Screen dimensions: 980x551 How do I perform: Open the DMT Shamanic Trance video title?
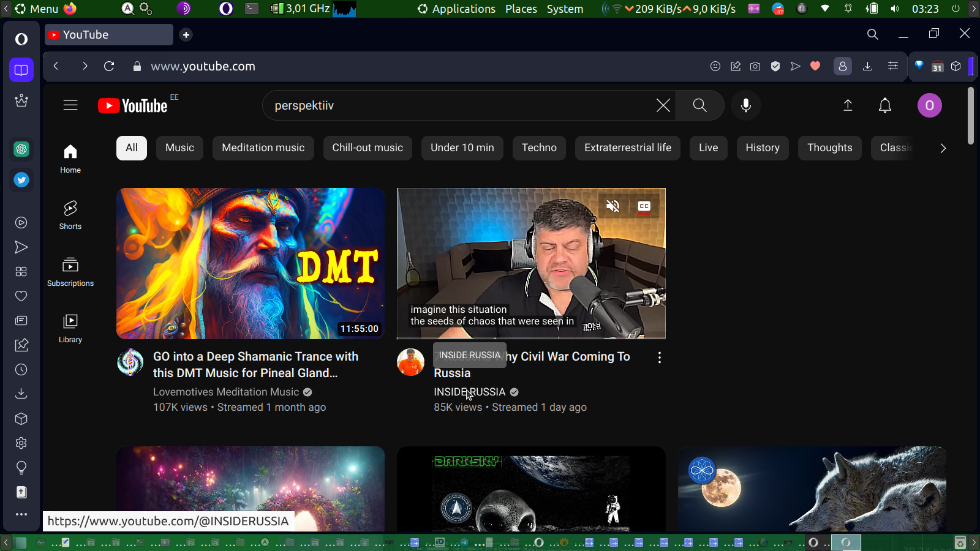(x=256, y=365)
